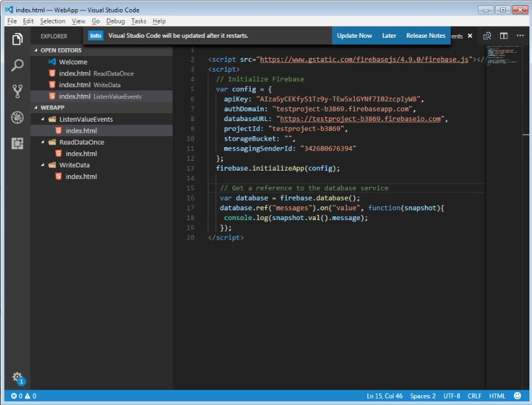Open the databaseURL firebaseio.com link
The height and width of the screenshot is (405, 532).
(x=360, y=119)
